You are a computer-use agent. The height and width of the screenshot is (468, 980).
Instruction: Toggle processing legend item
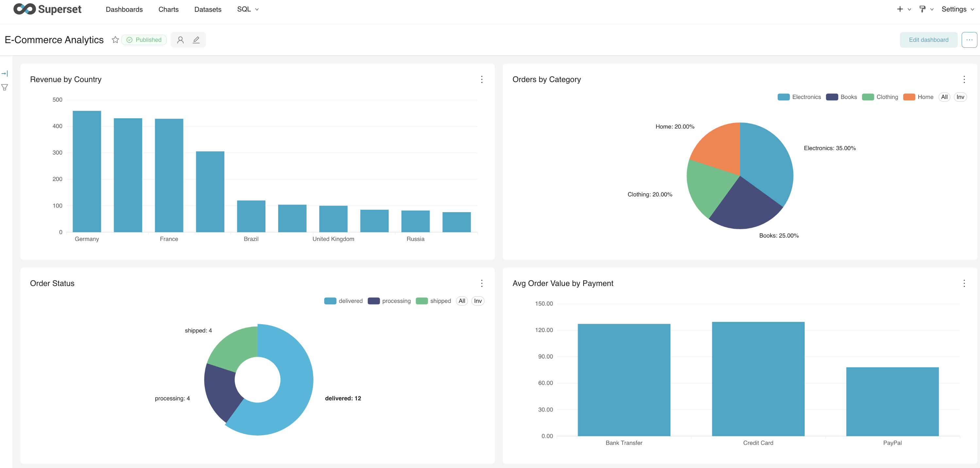point(389,301)
